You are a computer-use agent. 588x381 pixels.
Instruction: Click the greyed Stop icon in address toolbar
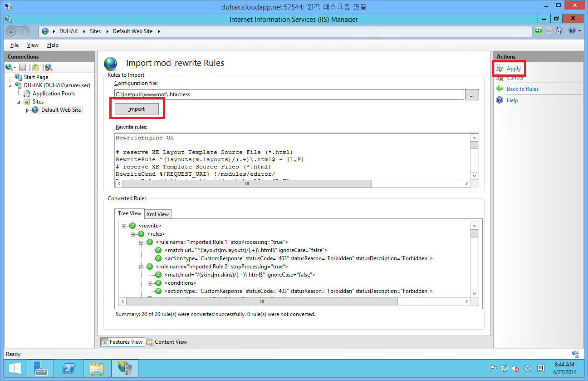549,31
